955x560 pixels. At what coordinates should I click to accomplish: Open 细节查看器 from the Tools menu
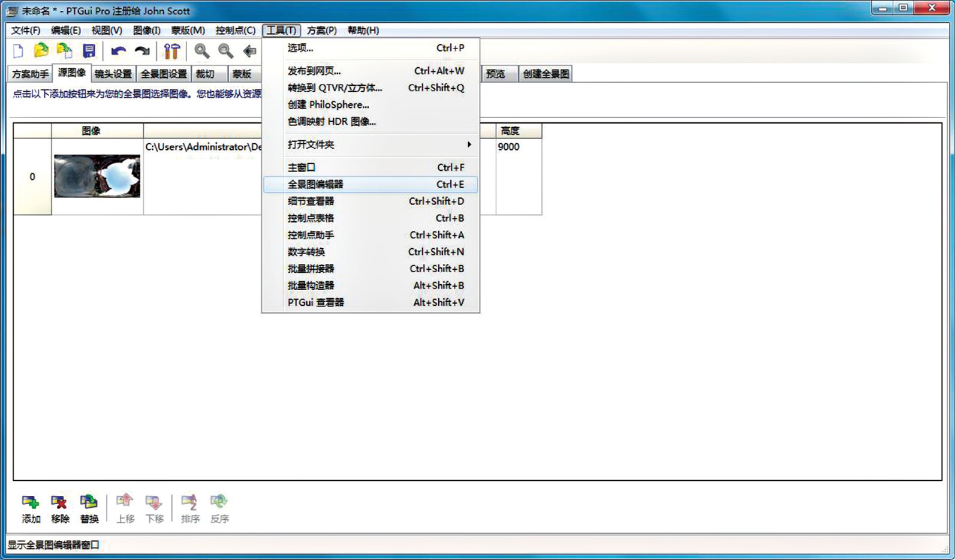click(x=370, y=201)
